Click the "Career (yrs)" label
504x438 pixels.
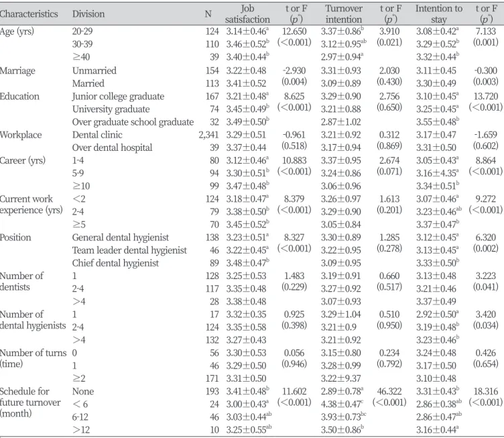coord(23,160)
